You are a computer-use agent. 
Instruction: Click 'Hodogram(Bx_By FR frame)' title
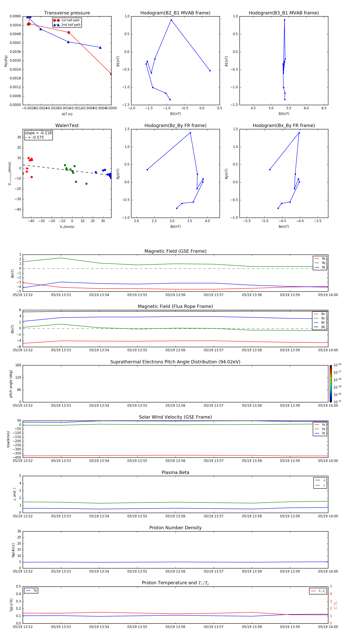click(284, 125)
